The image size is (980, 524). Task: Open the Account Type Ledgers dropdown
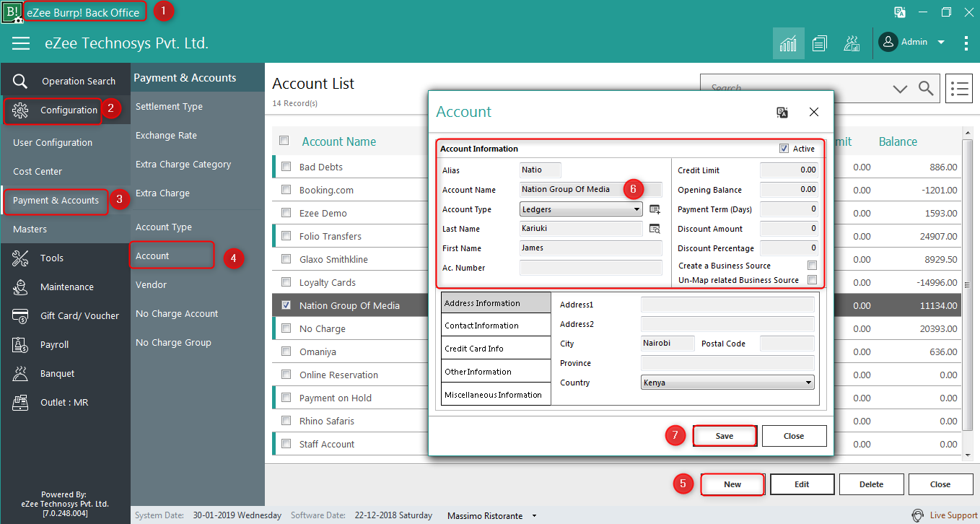tap(581, 209)
